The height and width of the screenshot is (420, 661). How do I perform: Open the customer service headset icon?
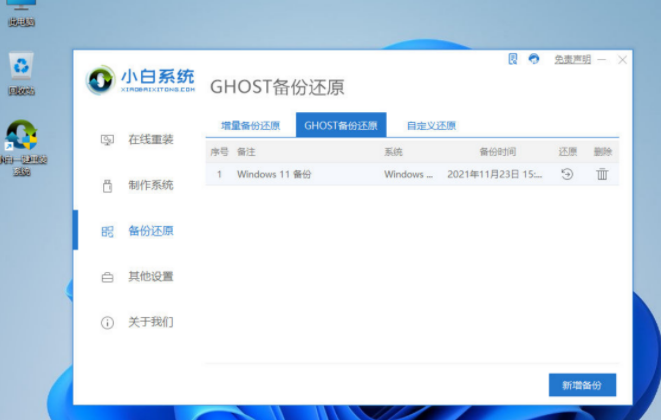tap(534, 59)
